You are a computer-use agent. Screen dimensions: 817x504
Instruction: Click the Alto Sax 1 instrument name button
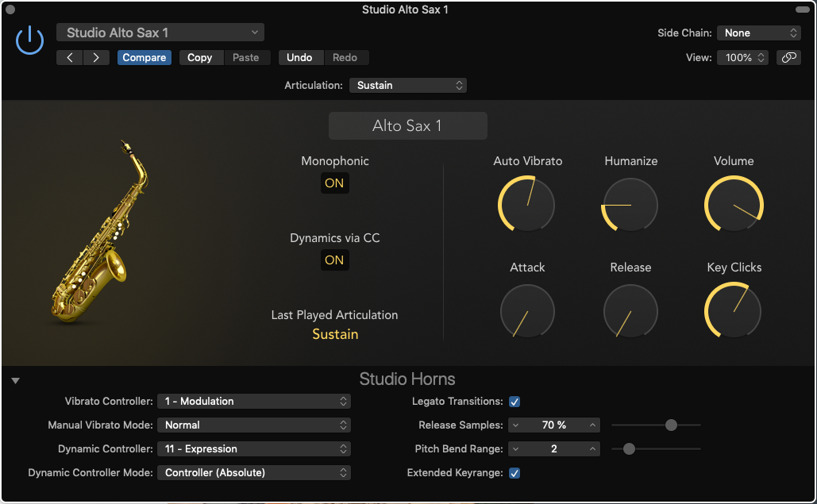coord(408,125)
